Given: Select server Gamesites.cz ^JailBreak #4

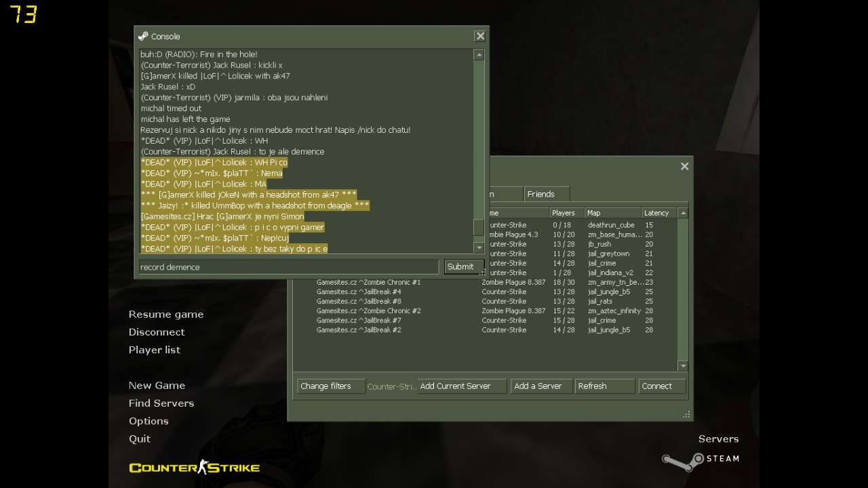Looking at the screenshot, I should (x=485, y=292).
